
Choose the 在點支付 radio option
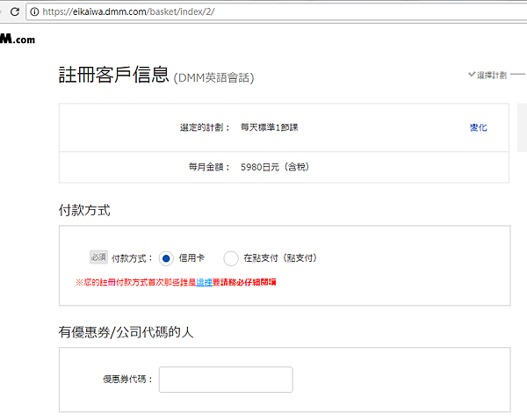pyautogui.click(x=231, y=258)
